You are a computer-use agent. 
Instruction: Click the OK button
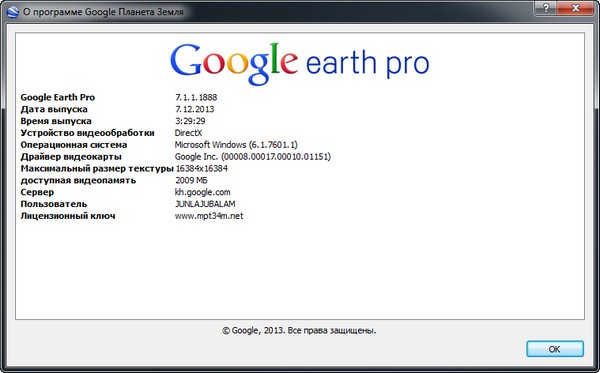[x=555, y=349]
